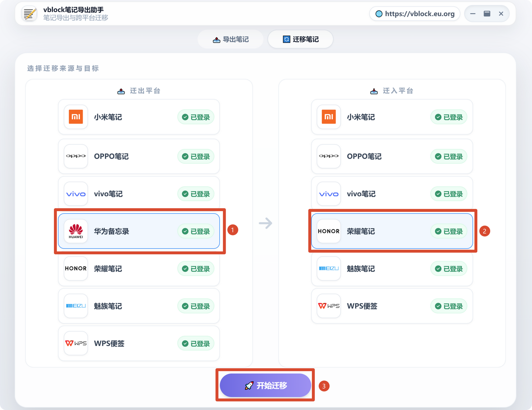Click the vivo logo in target platform list

[329, 194]
